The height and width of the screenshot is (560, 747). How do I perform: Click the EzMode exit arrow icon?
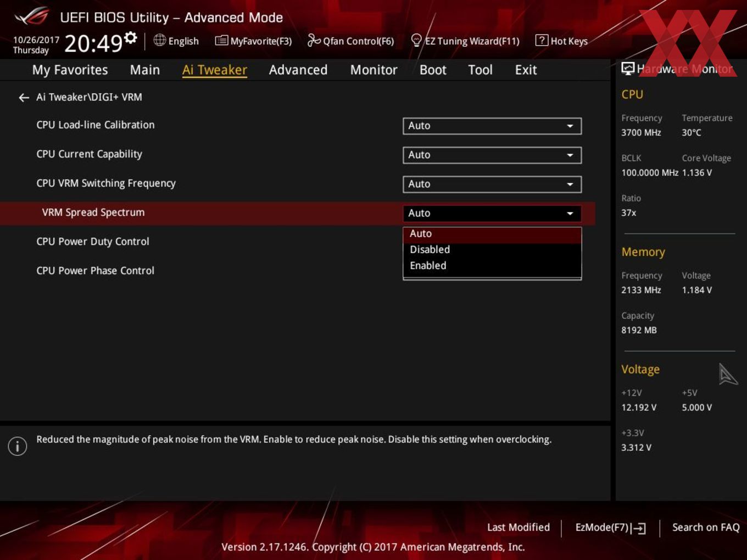tap(638, 528)
